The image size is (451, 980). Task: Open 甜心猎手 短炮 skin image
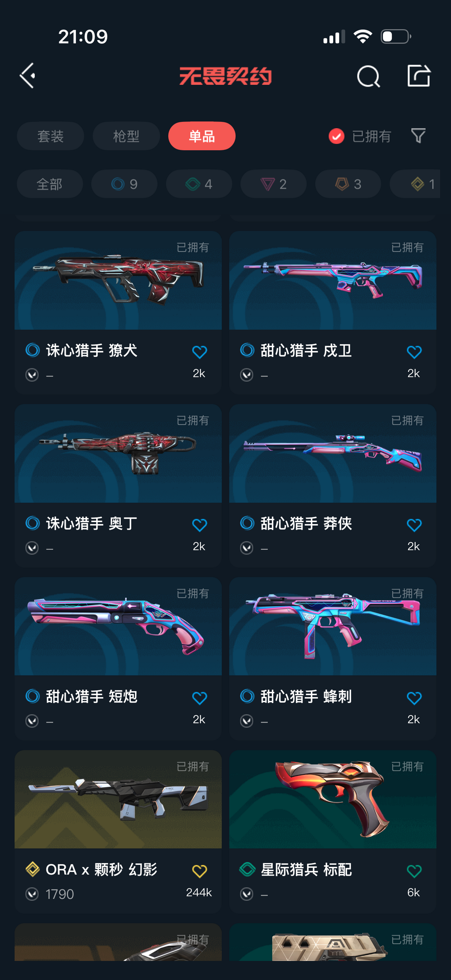point(118,626)
